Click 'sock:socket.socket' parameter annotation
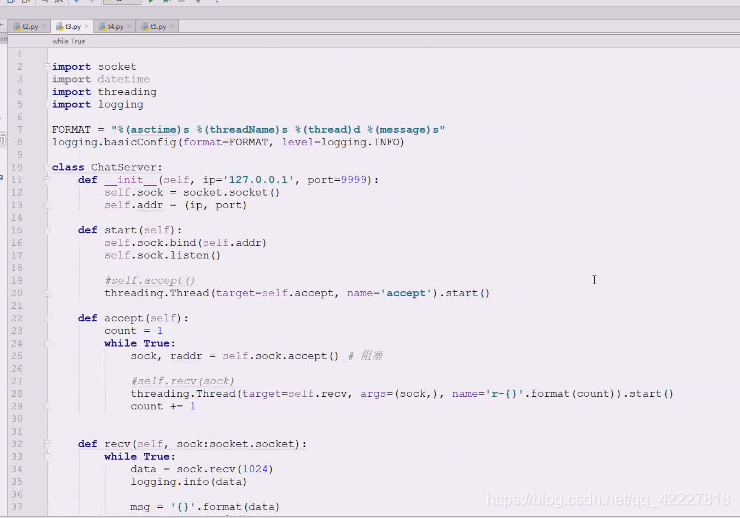The height and width of the screenshot is (518, 740). [x=235, y=444]
